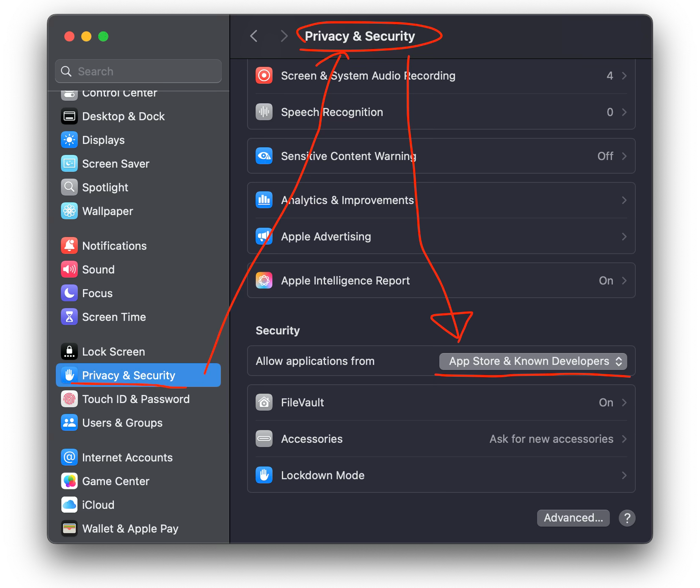Click the Speech Recognition count 0
This screenshot has height=588, width=700.
click(x=610, y=112)
